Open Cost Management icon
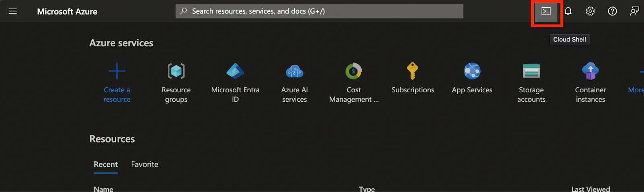This screenshot has height=192, width=644. [354, 71]
